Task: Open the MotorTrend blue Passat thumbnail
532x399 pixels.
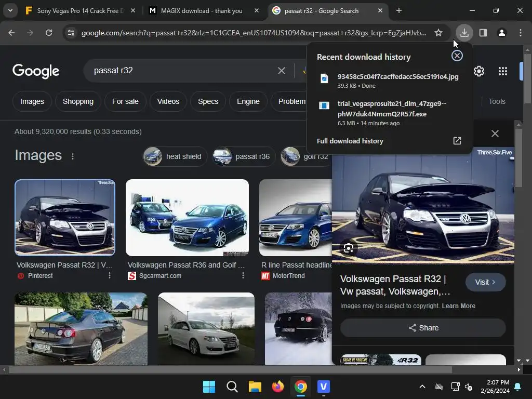Action: [x=296, y=218]
